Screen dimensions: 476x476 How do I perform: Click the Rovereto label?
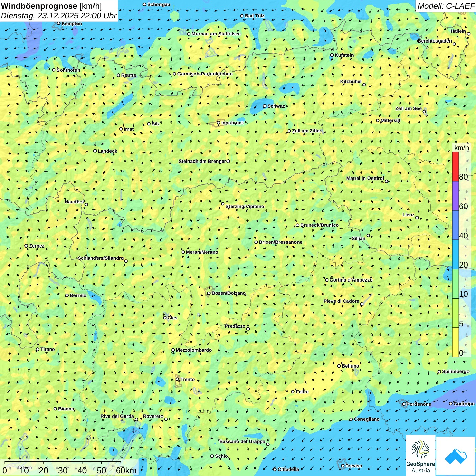[153, 416]
